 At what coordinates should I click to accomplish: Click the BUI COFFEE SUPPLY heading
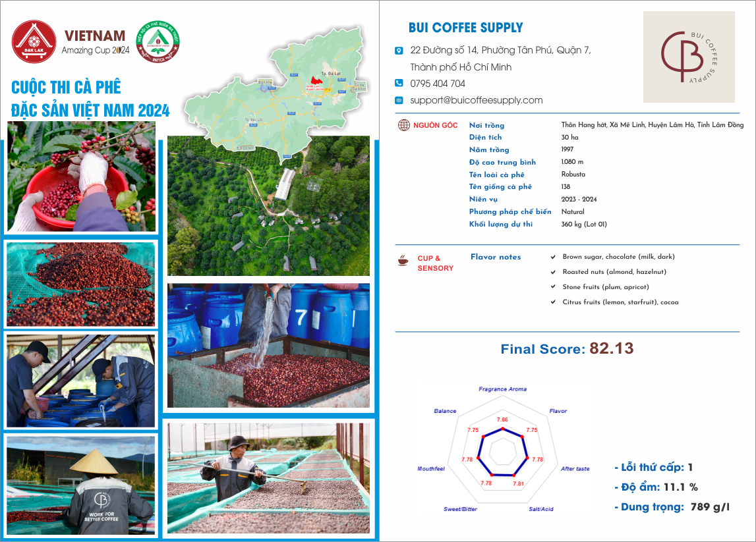click(x=465, y=28)
